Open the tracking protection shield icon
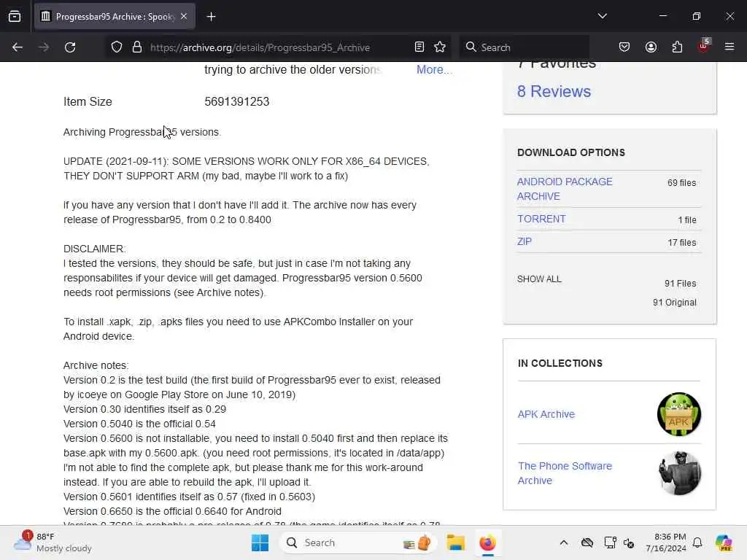The height and width of the screenshot is (560, 747). (x=117, y=47)
